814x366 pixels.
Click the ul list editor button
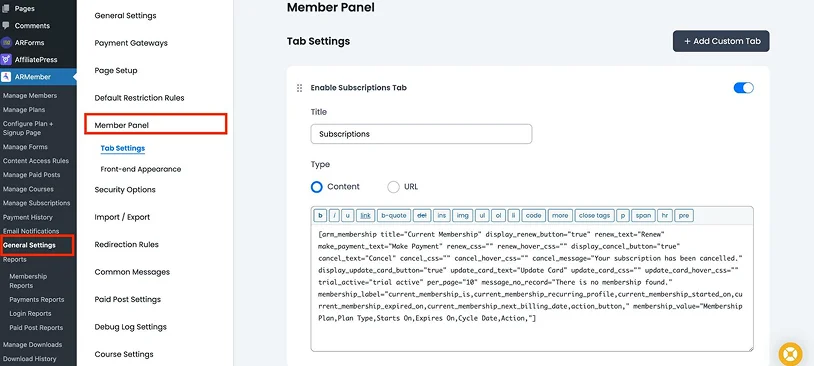[x=482, y=215]
